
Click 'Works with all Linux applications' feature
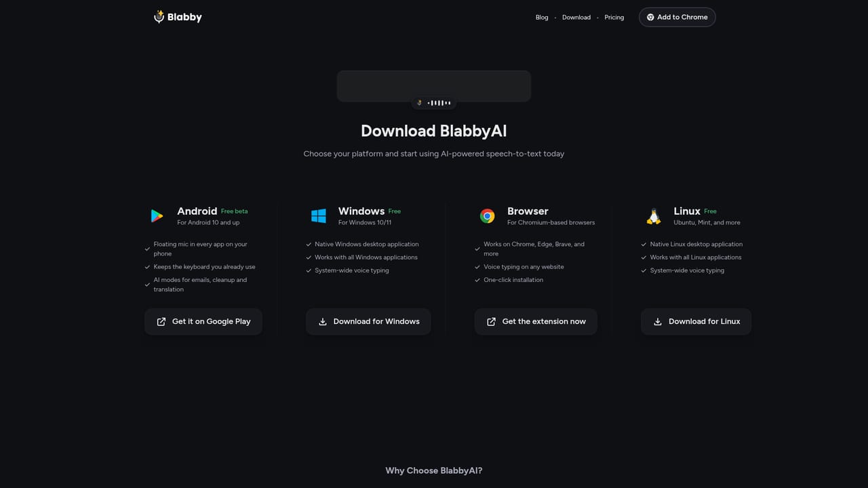(696, 258)
